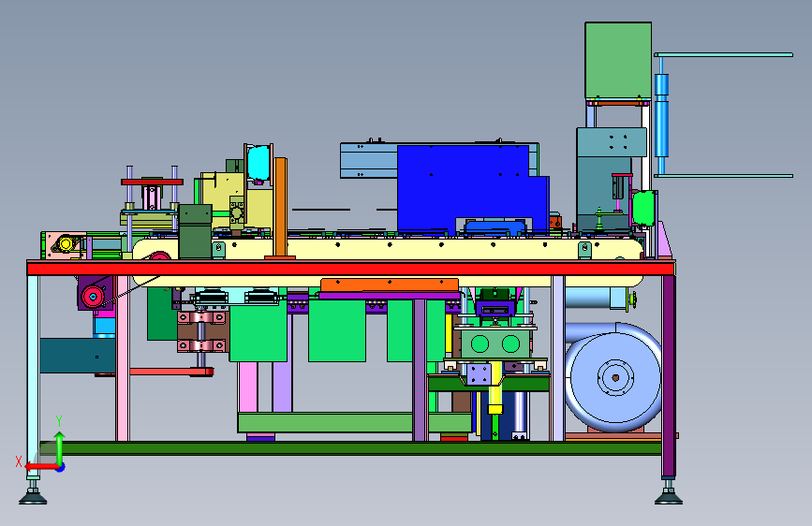812x526 pixels.
Task: Select the orange plate under the table
Action: tap(390, 285)
